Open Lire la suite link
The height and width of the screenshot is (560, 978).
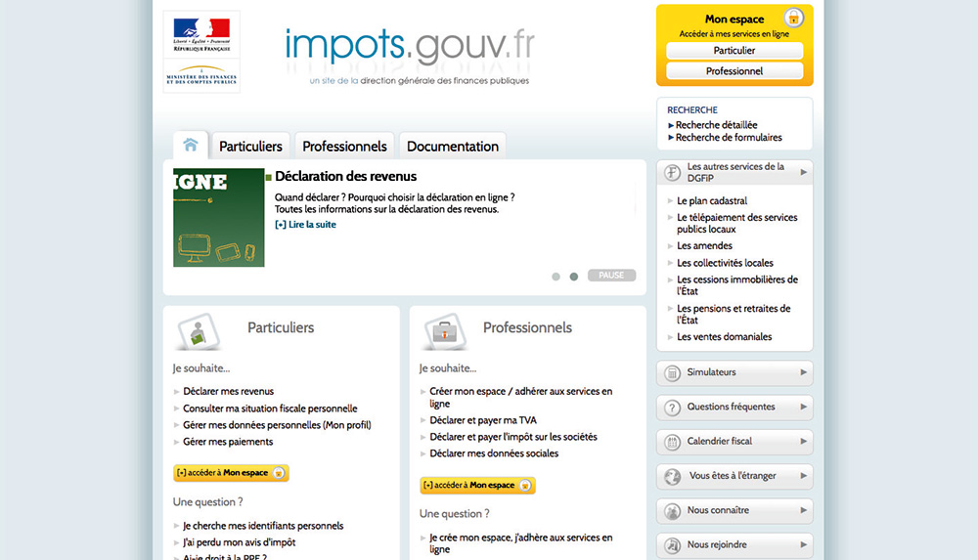(305, 225)
